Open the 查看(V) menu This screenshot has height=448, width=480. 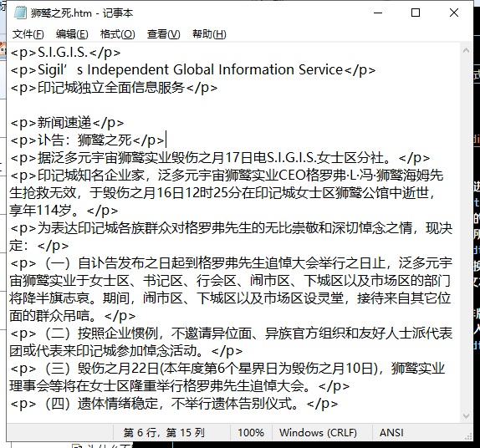[x=163, y=34]
